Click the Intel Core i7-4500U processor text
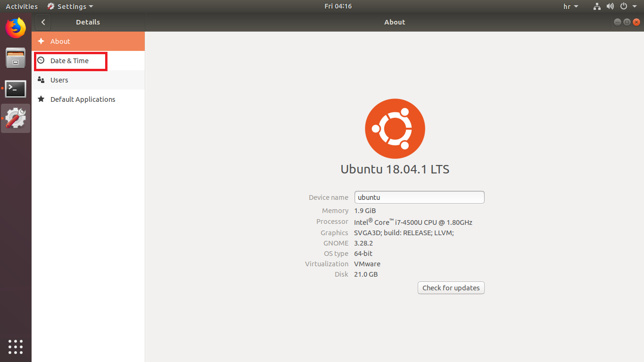The image size is (644, 362). coord(413,222)
